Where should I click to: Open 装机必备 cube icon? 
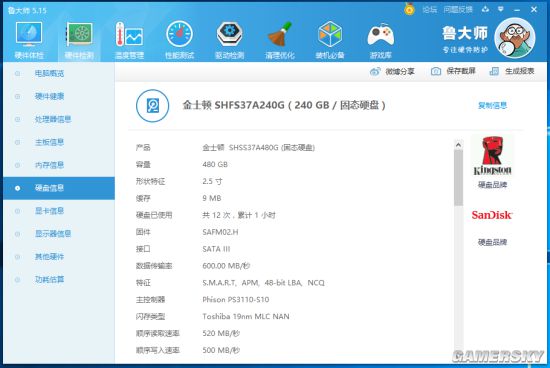click(x=330, y=40)
